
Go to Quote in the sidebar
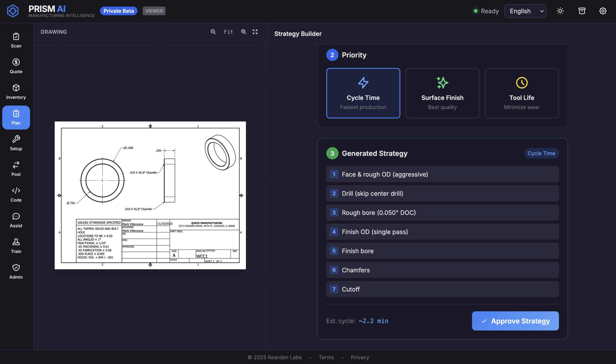(x=16, y=66)
